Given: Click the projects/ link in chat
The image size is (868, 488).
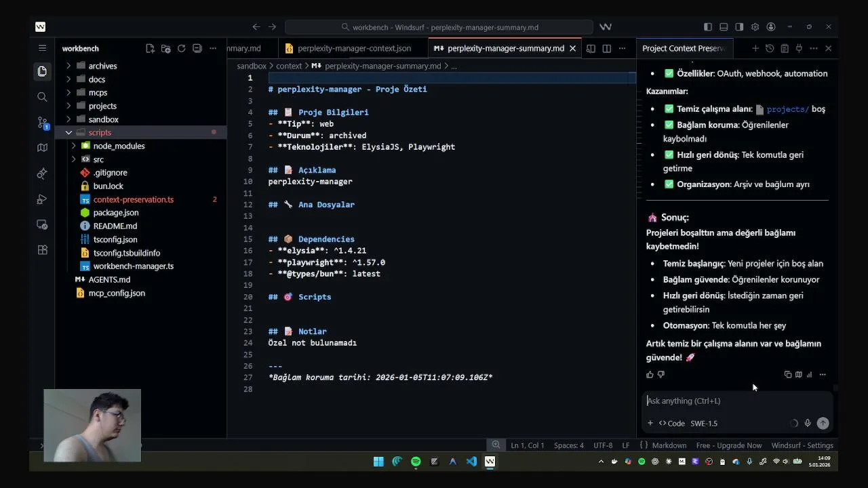Looking at the screenshot, I should click(x=787, y=109).
